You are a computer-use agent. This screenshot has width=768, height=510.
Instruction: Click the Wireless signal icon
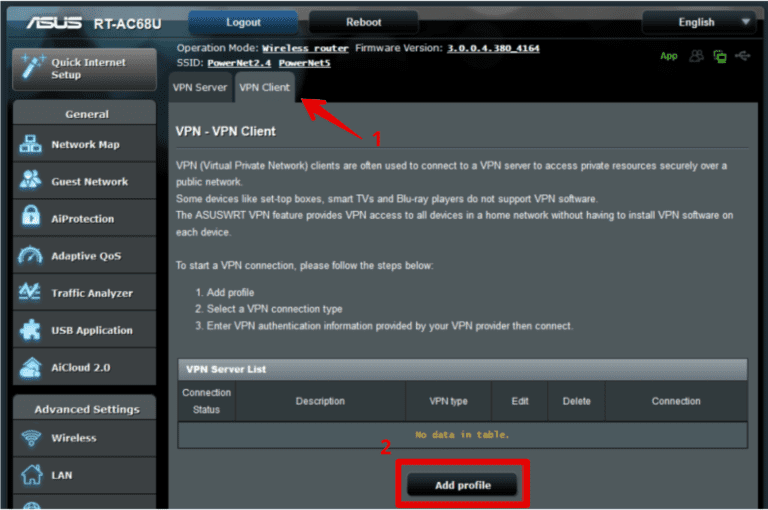(31, 437)
